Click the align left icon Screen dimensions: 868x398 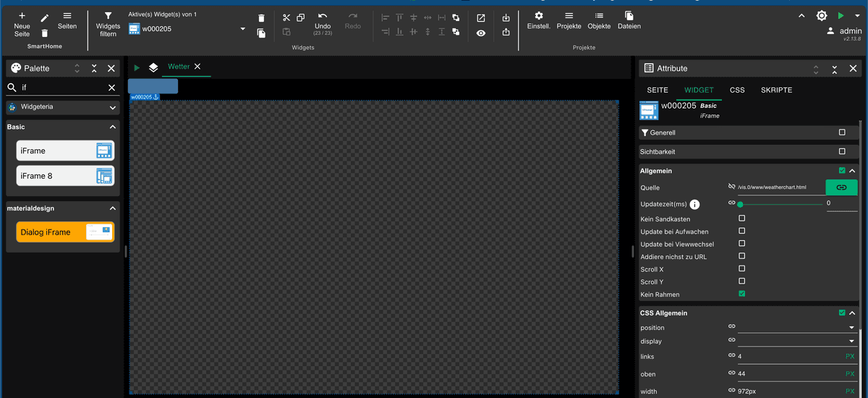[385, 17]
